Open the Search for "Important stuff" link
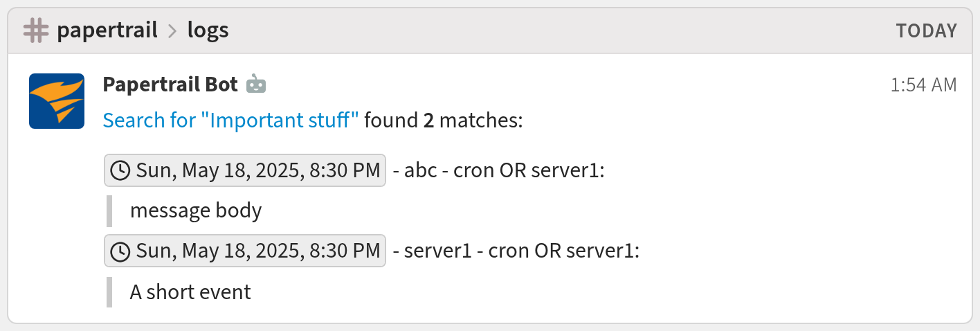The width and height of the screenshot is (980, 331). point(230,120)
